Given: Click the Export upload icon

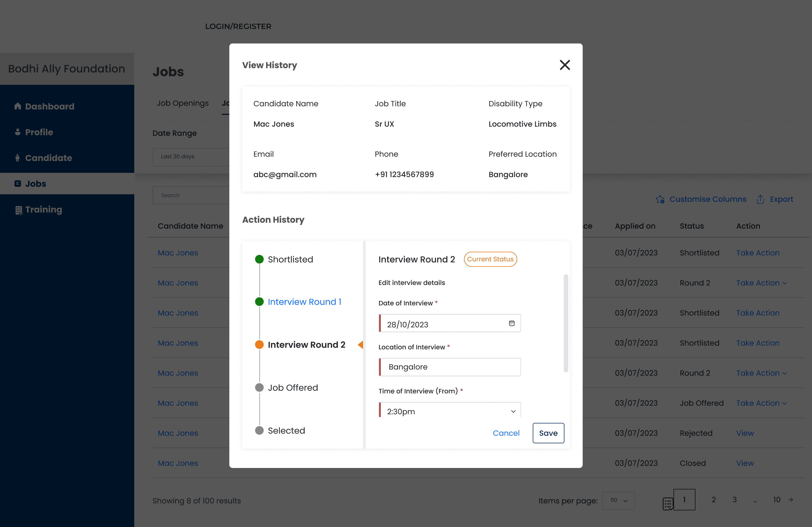Looking at the screenshot, I should click(x=760, y=199).
